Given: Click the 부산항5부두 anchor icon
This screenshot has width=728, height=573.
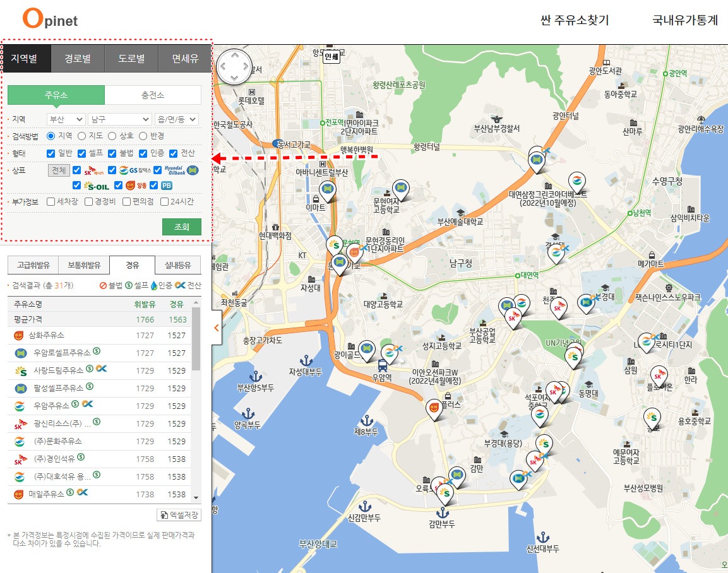Looking at the screenshot, I should 256,376.
